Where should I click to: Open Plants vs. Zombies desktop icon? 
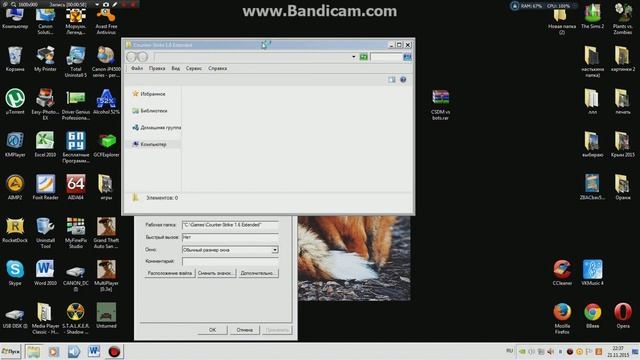[622, 19]
